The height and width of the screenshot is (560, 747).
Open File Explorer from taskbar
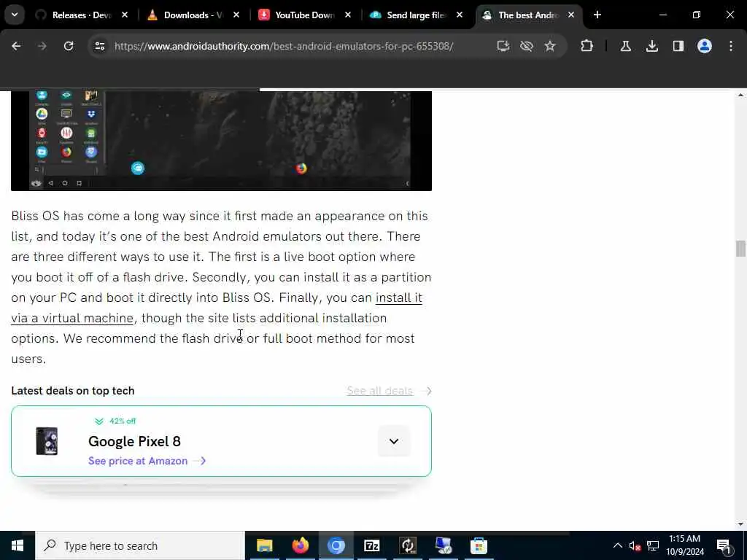click(264, 545)
